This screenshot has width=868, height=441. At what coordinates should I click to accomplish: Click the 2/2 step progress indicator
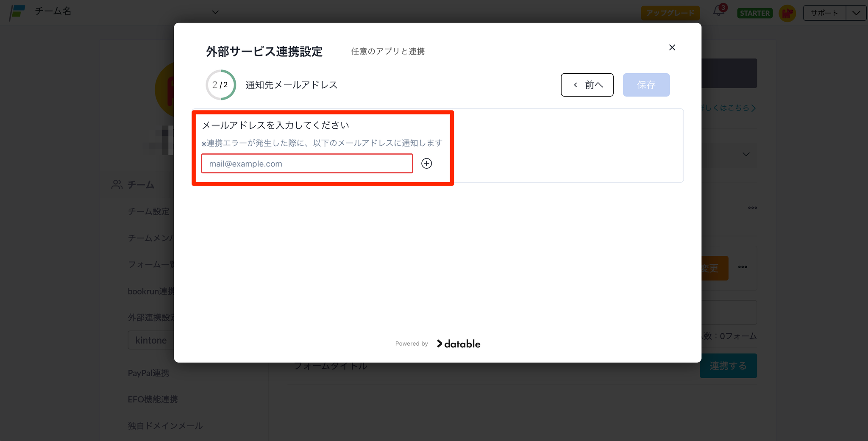[220, 85]
